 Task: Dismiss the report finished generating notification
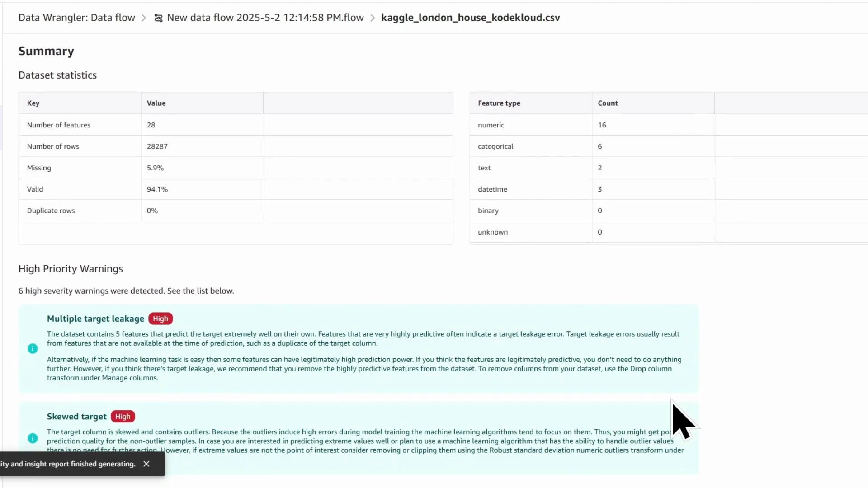[x=146, y=464]
